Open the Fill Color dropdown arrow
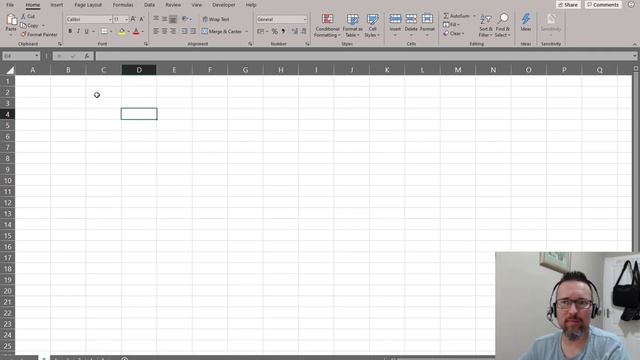 128,31
